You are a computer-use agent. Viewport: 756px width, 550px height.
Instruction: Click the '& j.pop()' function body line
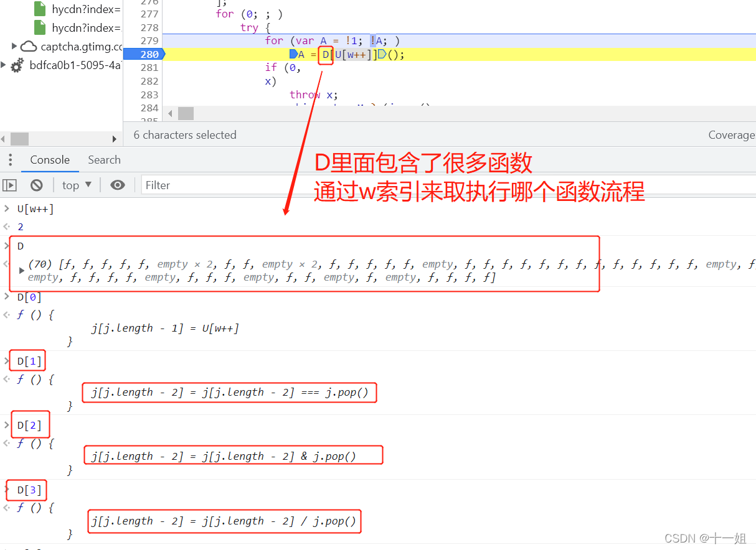224,456
